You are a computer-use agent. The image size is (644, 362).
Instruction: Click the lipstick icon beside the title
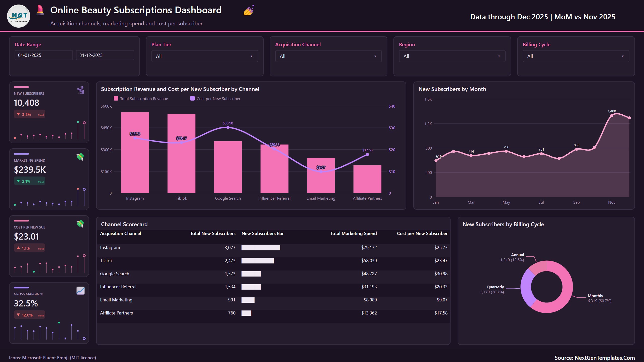coord(40,10)
